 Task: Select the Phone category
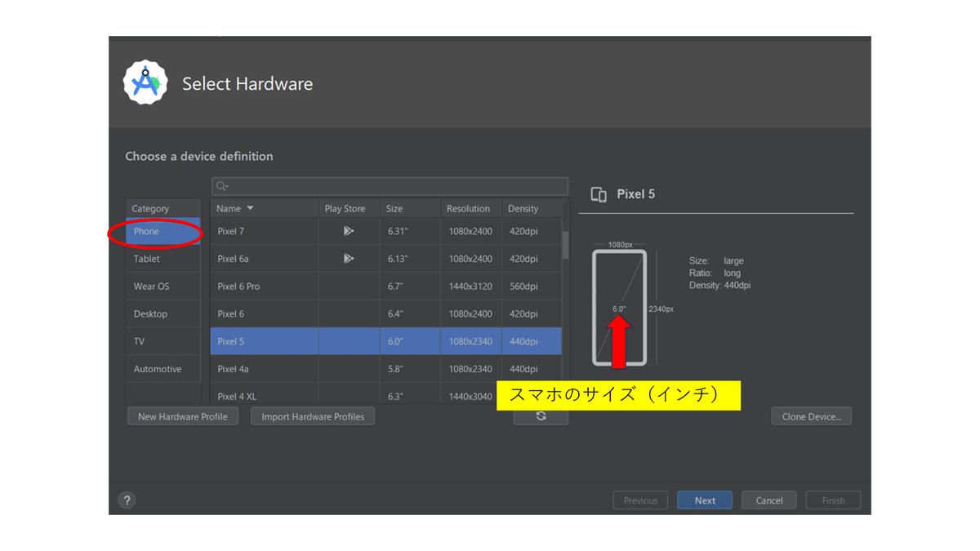163,232
